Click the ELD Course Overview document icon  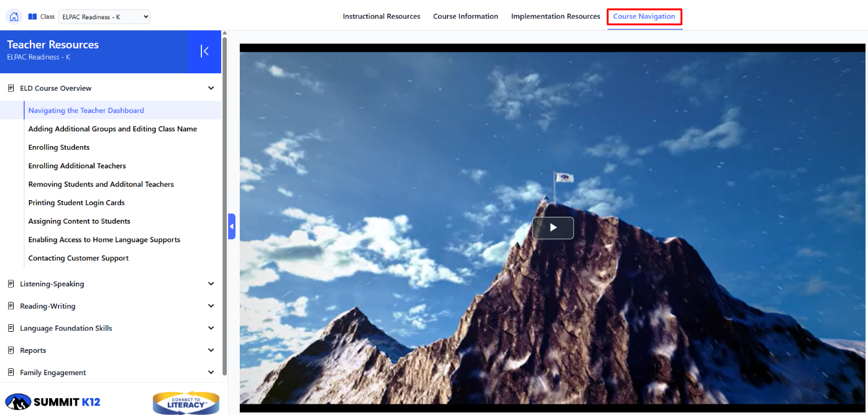pyautogui.click(x=11, y=88)
